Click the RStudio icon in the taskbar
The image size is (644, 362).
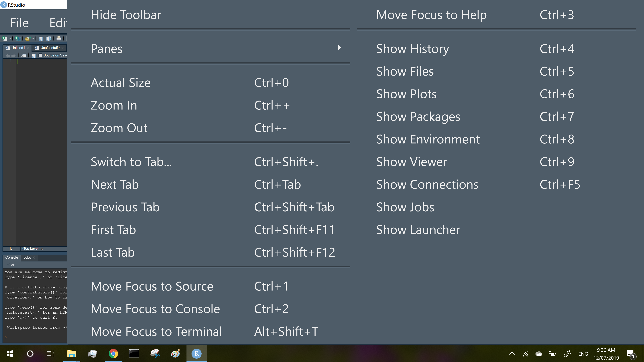(197, 353)
